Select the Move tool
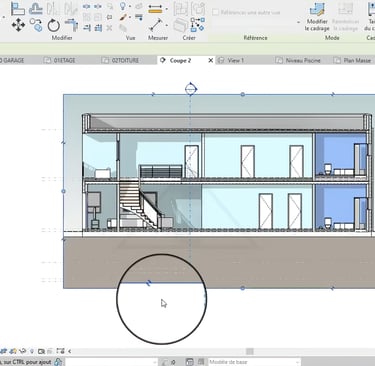Screen dimensions: 375x366 (18, 25)
